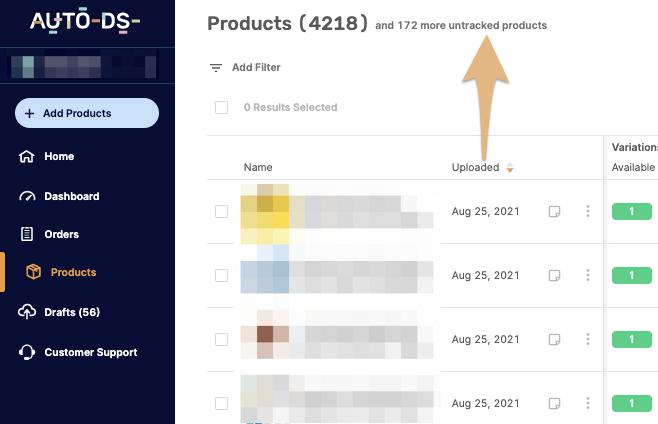Image resolution: width=658 pixels, height=424 pixels.
Task: Open note icon for first product
Action: [x=554, y=211]
